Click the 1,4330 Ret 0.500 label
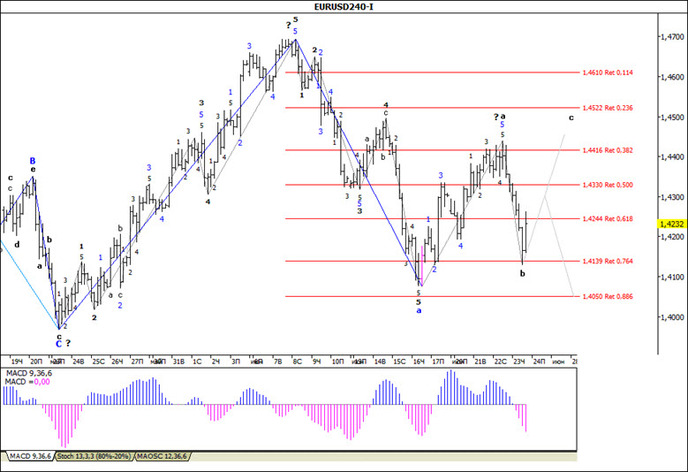 point(607,185)
